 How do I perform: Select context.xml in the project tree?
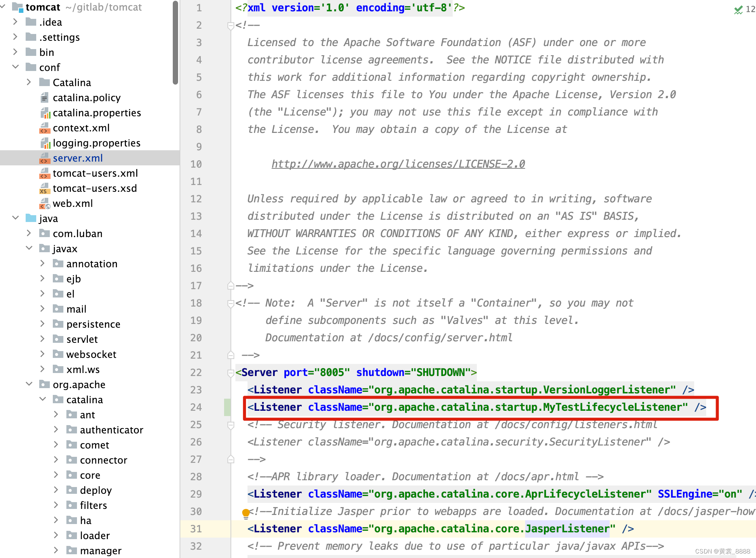coord(90,128)
